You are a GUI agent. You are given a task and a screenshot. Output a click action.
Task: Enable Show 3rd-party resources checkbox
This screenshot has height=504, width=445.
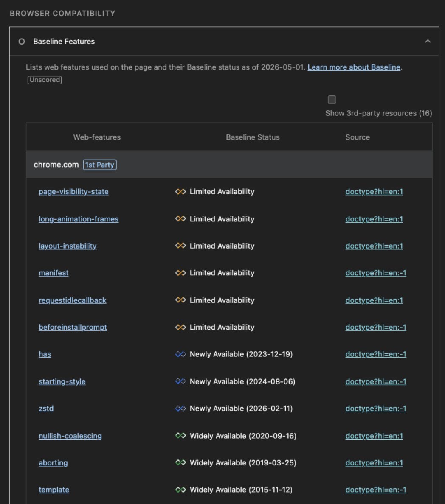(x=332, y=99)
